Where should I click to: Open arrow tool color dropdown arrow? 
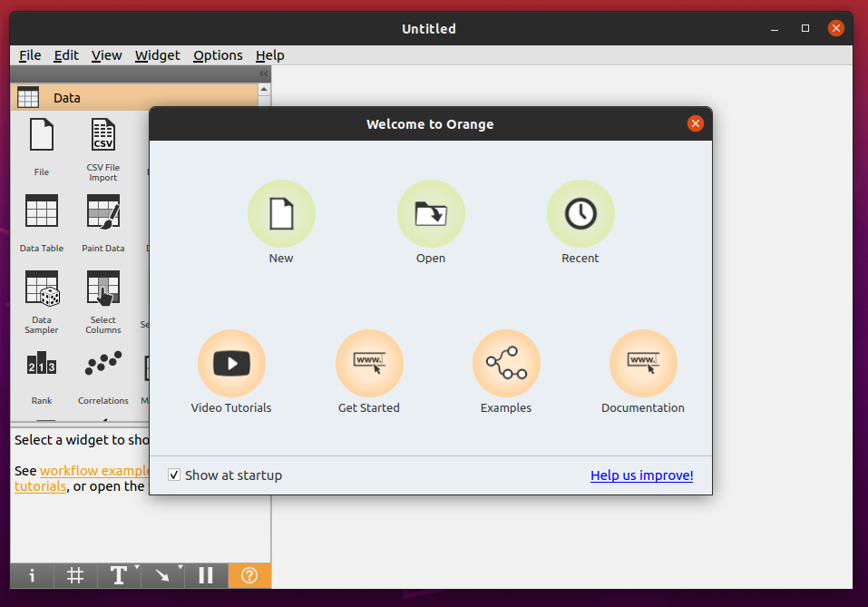tap(180, 568)
